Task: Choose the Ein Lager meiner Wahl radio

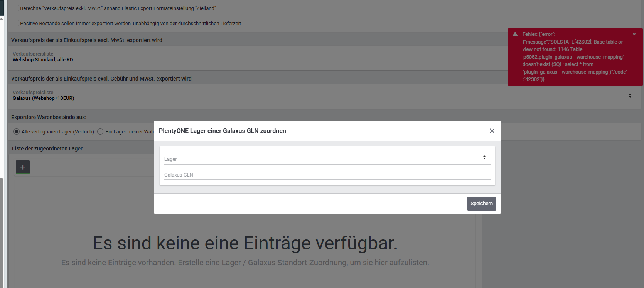Action: tap(100, 131)
